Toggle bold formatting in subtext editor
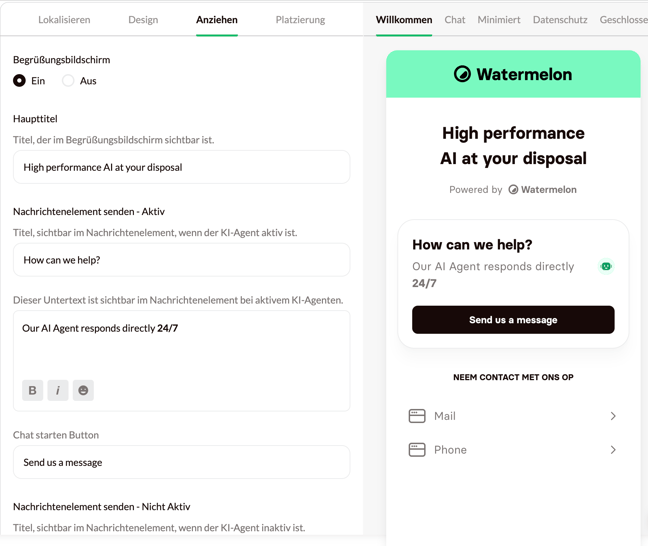The image size is (648, 546). [32, 390]
